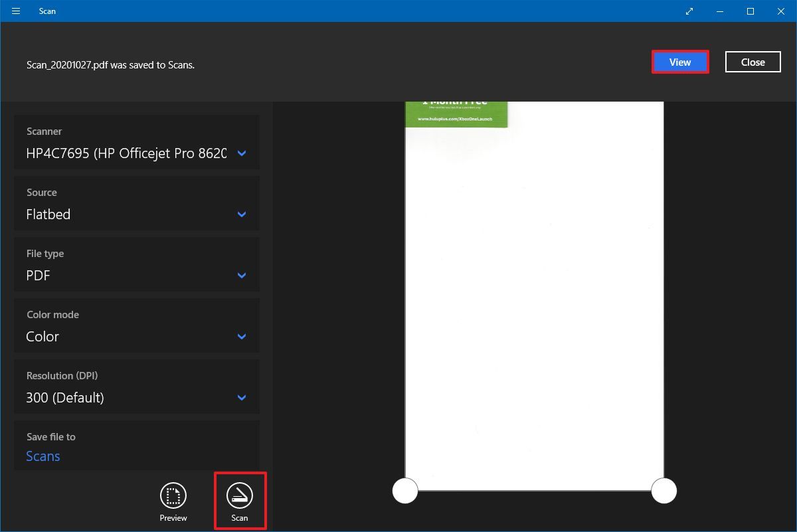The image size is (797, 532).
Task: Select the Scan app icon in the title bar
Action: (x=47, y=11)
